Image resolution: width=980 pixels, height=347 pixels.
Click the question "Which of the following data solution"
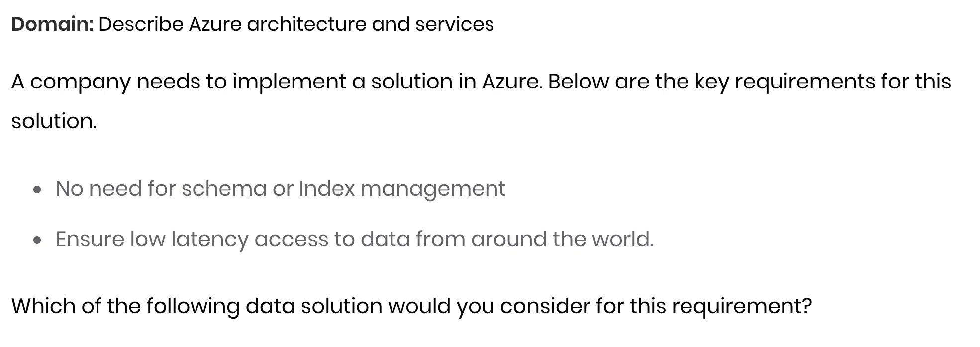click(411, 306)
